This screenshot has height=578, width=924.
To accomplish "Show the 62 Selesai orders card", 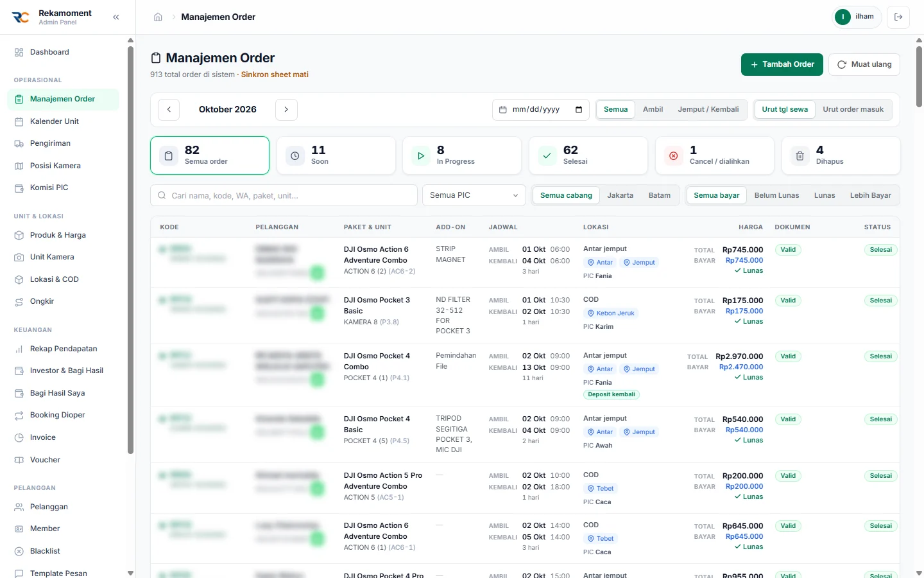I will click(x=588, y=155).
